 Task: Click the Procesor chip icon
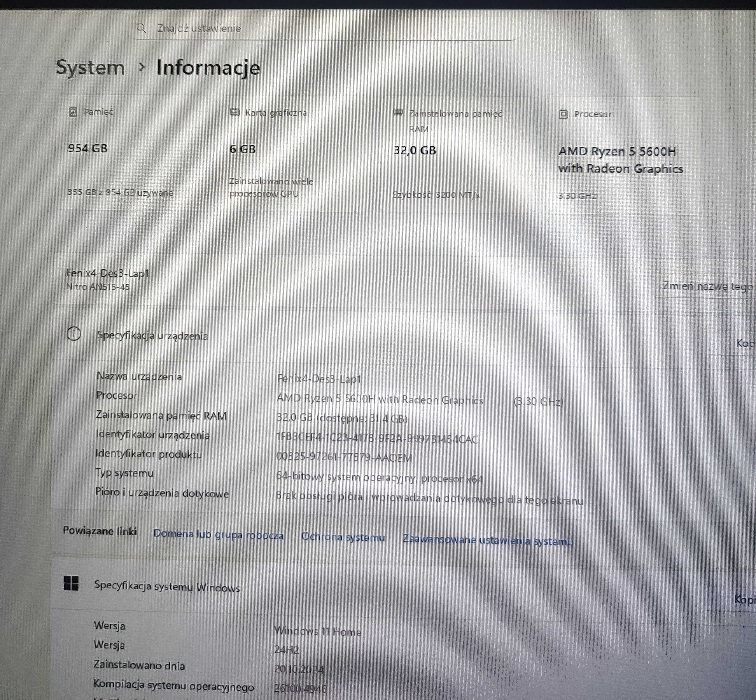[x=563, y=114]
